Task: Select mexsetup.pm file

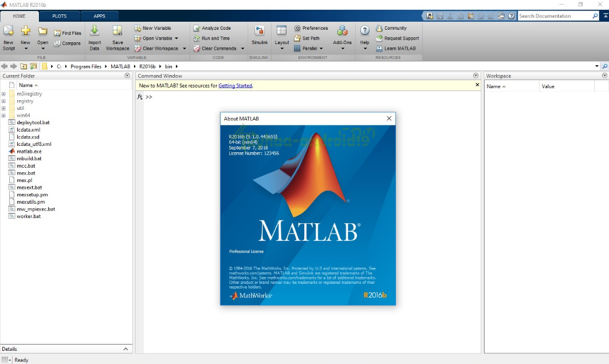Action: click(32, 195)
